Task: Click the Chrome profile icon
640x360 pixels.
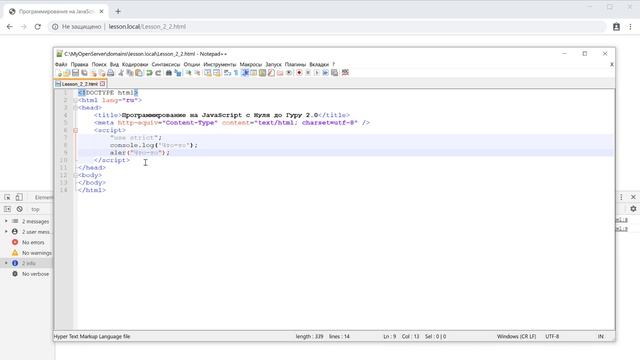Action: pyautogui.click(x=616, y=27)
